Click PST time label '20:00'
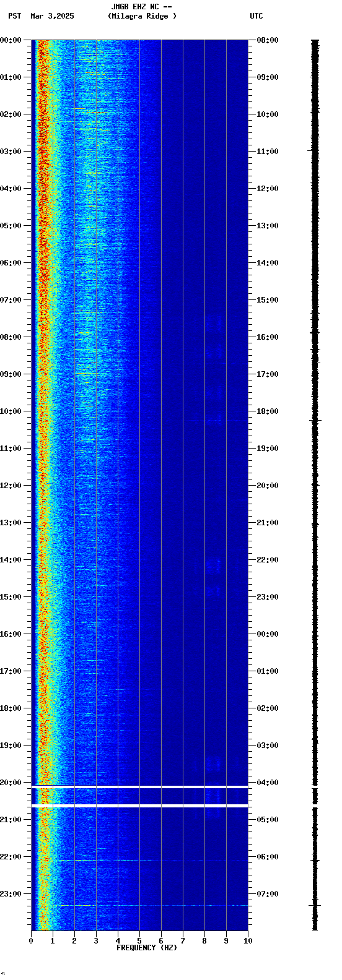The width and height of the screenshot is (342, 980). [x=11, y=782]
